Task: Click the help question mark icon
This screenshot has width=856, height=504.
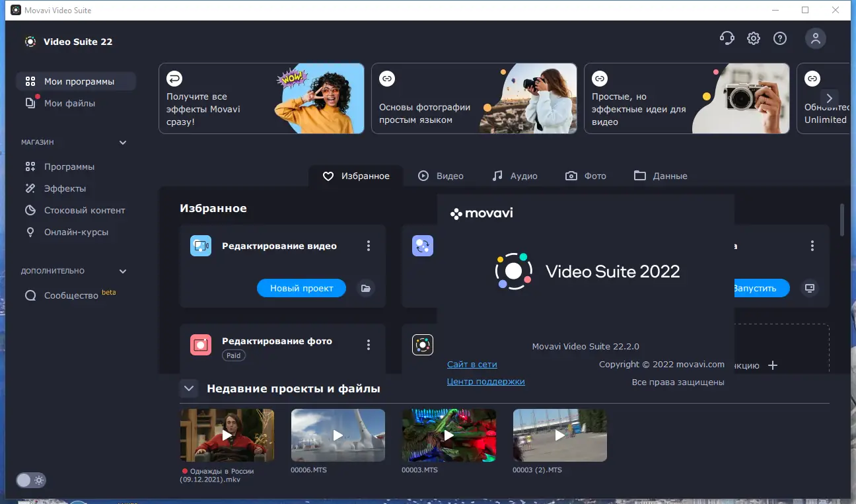Action: tap(780, 38)
